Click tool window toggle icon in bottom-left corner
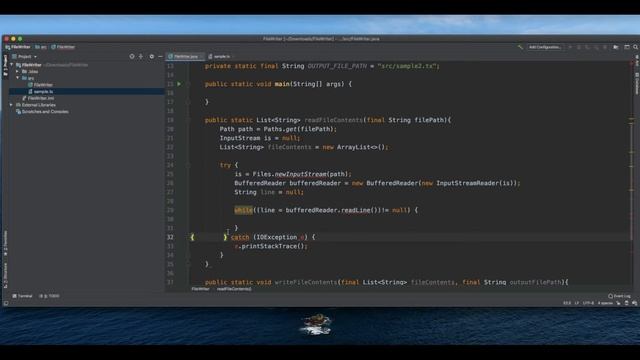The image size is (640, 360). 6,303
